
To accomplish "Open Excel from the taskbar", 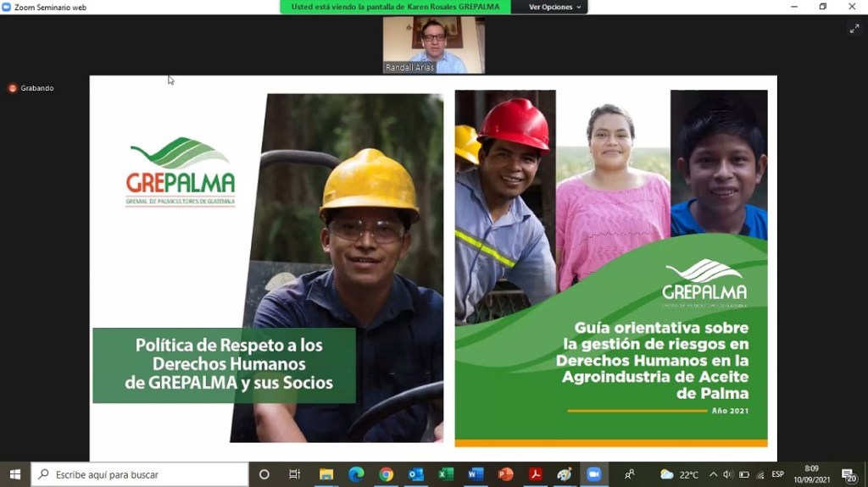I will click(x=446, y=474).
